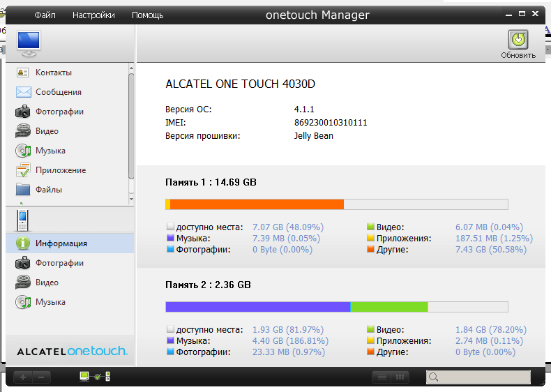551x392 pixels.
Task: Select Информация in the phone section
Action: pyautogui.click(x=61, y=243)
